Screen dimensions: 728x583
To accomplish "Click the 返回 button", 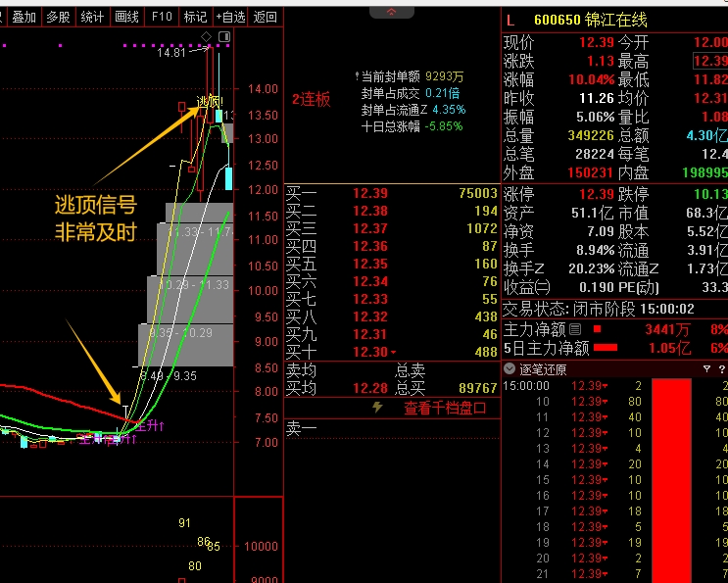I will point(266,18).
